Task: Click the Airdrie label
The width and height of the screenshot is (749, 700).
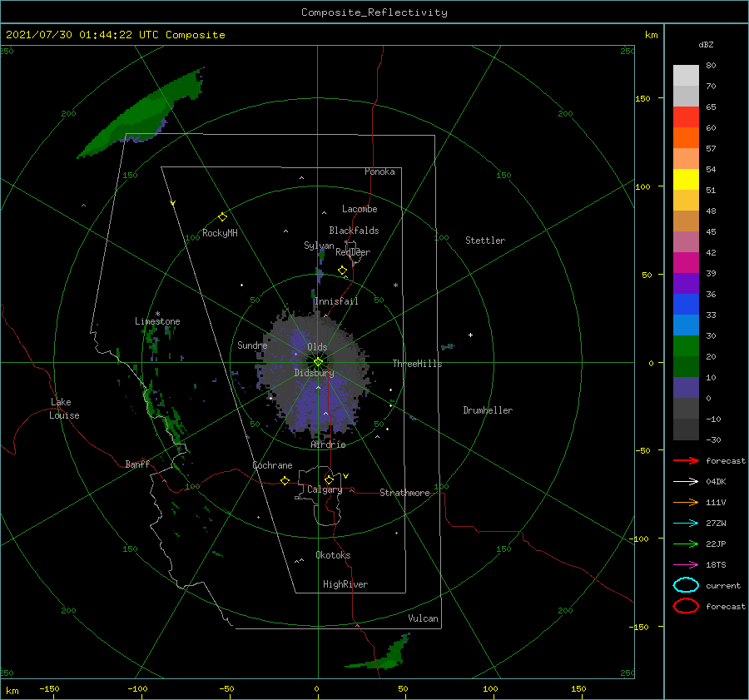Action: coord(328,444)
